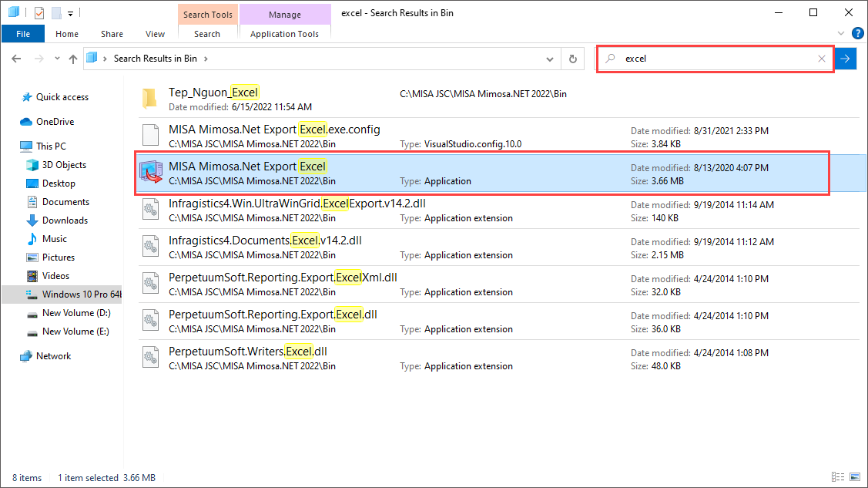Select the Search ribbon tab
Screen dimensions: 868x488
(207, 34)
